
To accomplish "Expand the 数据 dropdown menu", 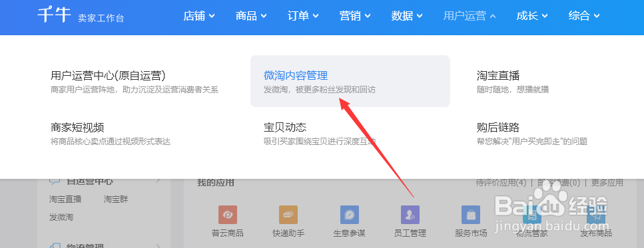I will [407, 16].
